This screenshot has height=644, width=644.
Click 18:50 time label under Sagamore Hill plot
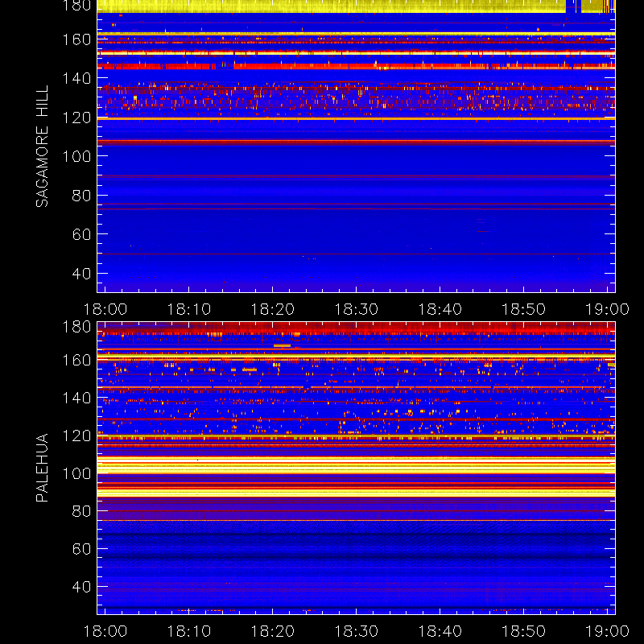[x=524, y=309]
